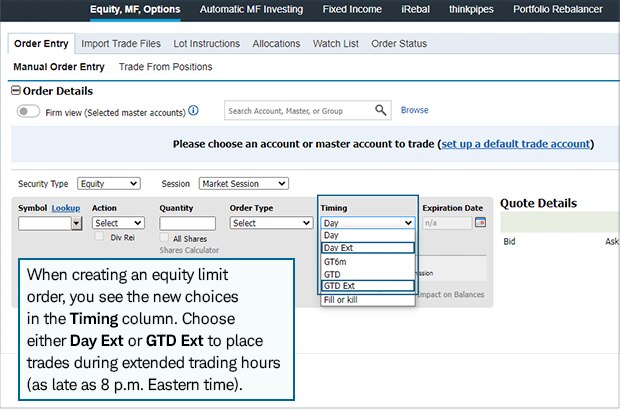Choose Day Ext in Timing list
Viewport: 620px width, 410px height.
[x=367, y=247]
